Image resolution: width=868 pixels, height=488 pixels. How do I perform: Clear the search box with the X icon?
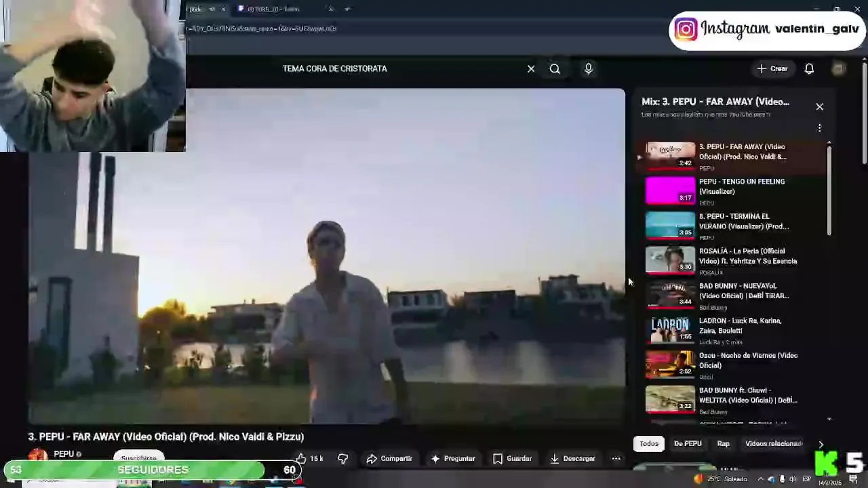[531, 68]
